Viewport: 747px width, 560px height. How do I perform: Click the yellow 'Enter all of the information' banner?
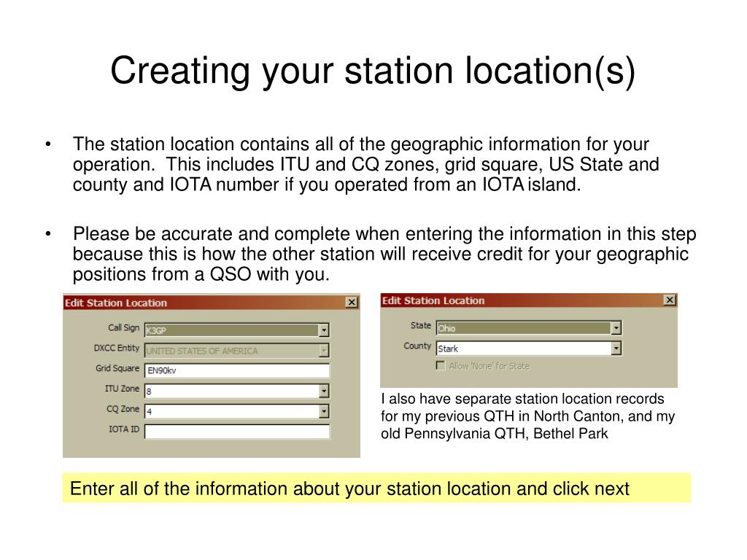click(x=376, y=488)
